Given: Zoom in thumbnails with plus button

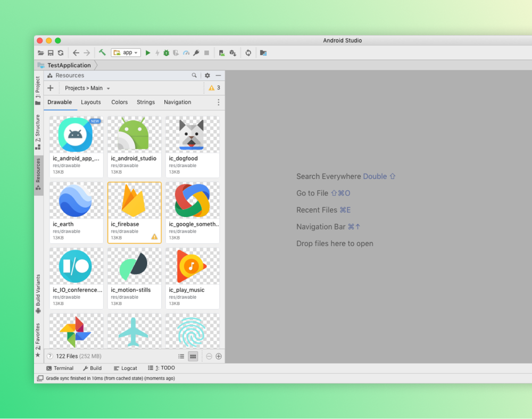Looking at the screenshot, I should coord(219,356).
